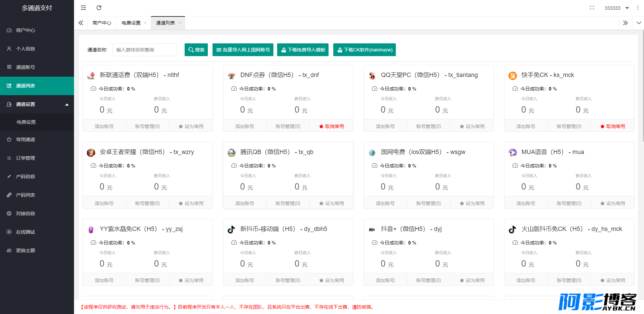Open 订单管理 in sidebar
Viewport: 644px width, 314px height.
pyautogui.click(x=37, y=158)
